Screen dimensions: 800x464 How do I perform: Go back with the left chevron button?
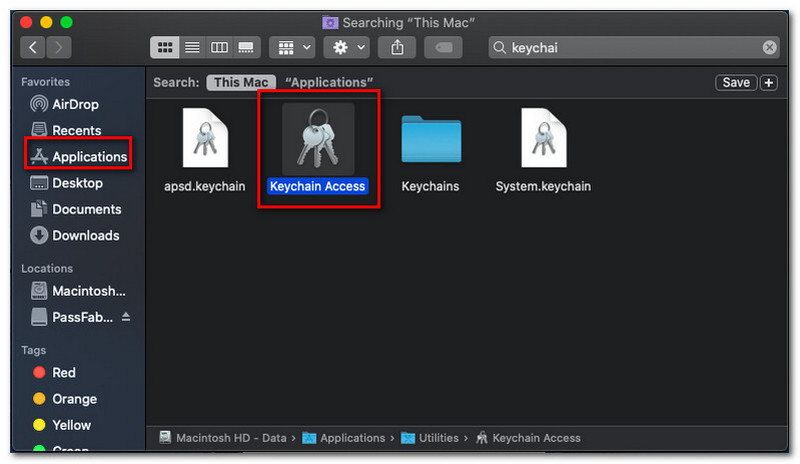coord(33,47)
